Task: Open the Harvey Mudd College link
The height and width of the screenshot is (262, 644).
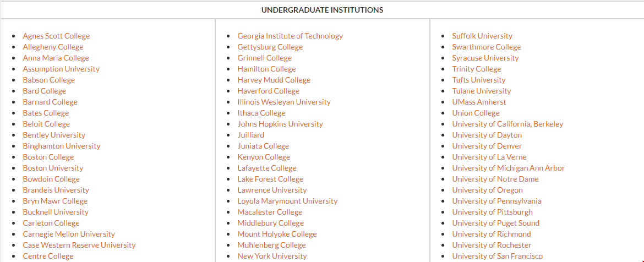Action: click(274, 80)
